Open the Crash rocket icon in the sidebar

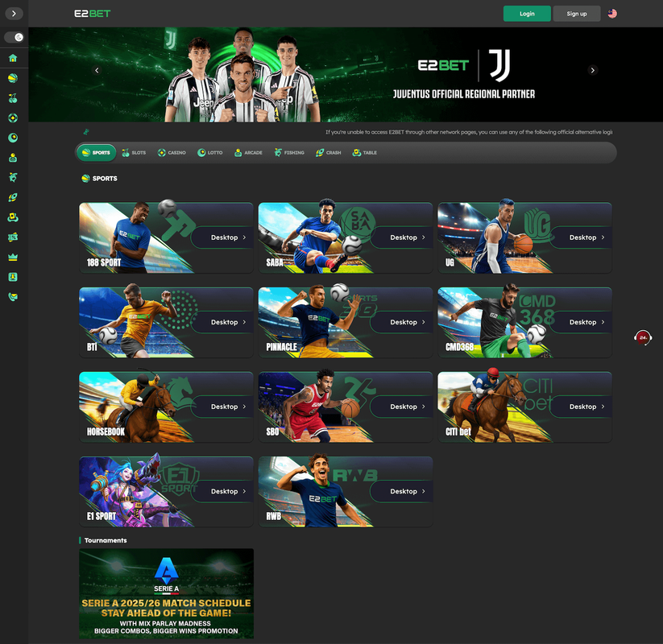[x=13, y=197]
